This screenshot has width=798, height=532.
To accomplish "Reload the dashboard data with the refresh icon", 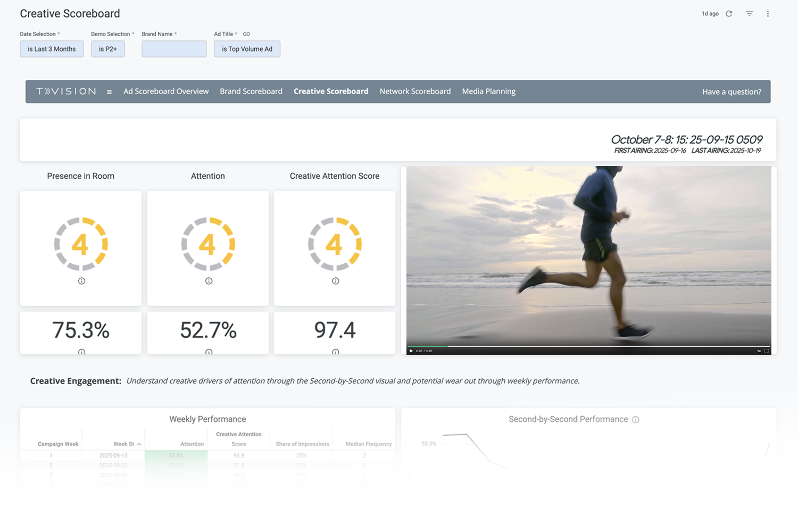I will point(729,14).
